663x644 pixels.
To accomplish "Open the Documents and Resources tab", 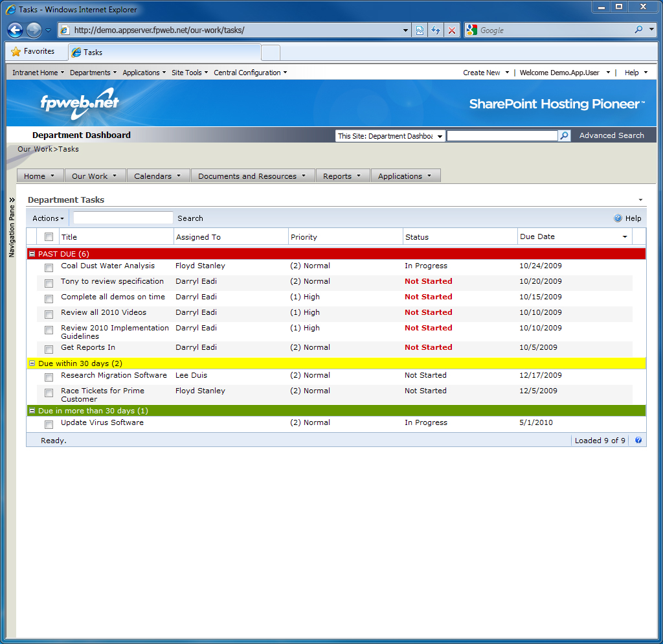I will 252,176.
